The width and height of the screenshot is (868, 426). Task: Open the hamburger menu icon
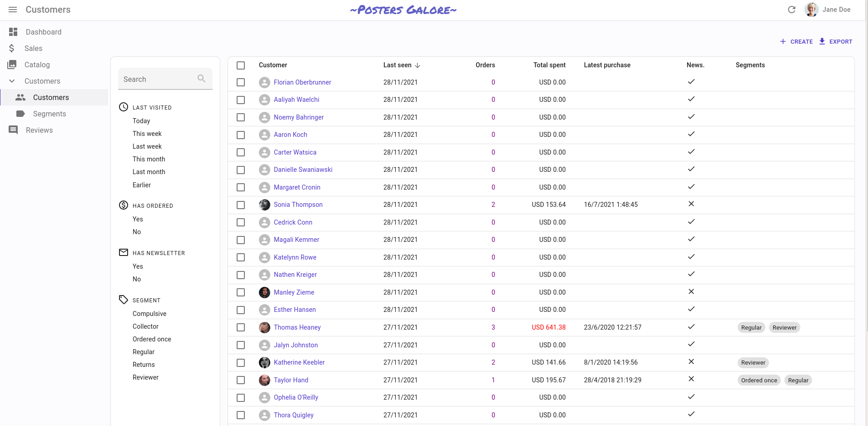click(13, 10)
